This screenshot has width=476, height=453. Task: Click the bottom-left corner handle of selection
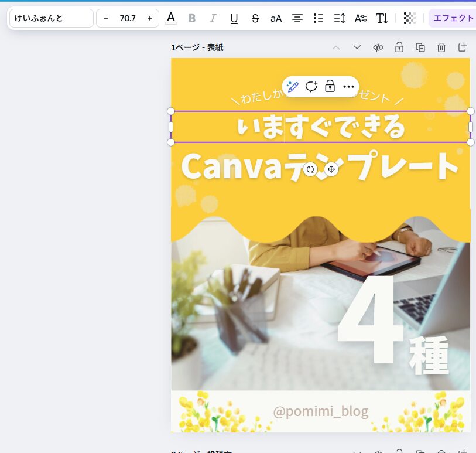(171, 142)
